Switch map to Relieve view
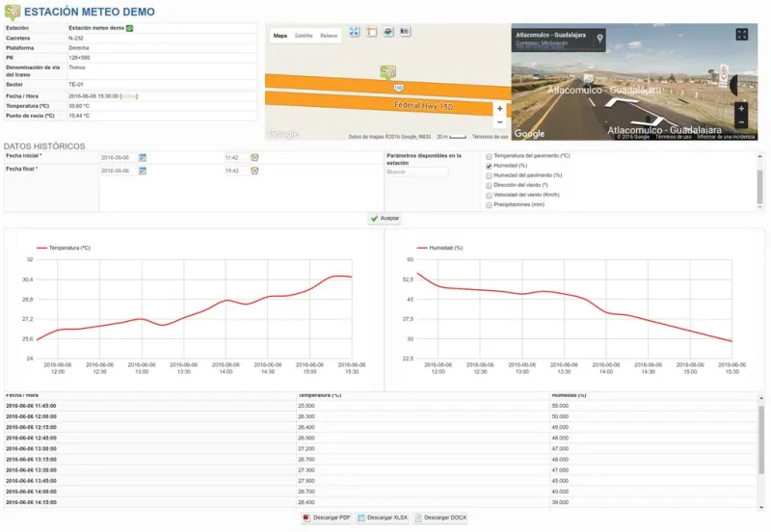This screenshot has height=532, width=771. 329,36
